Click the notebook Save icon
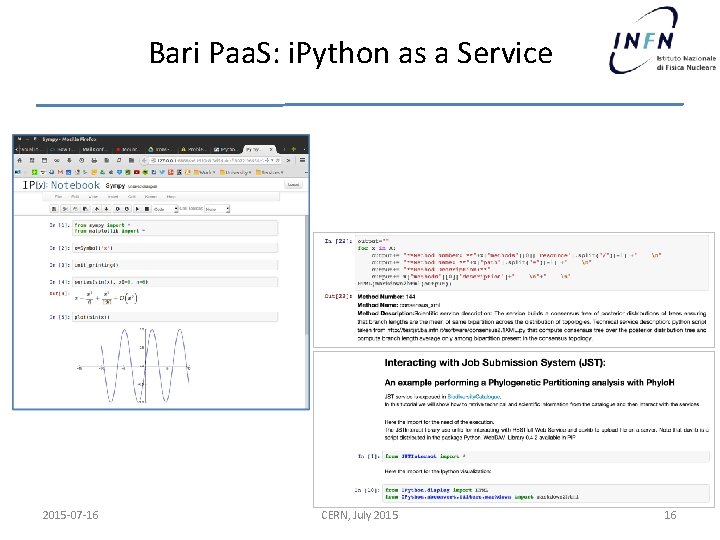The image size is (720, 540). [54, 209]
